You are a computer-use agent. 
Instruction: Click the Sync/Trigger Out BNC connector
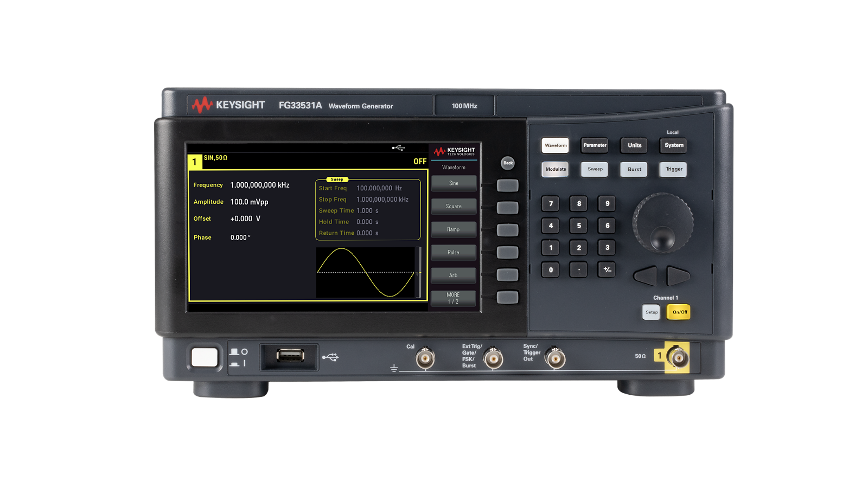pyautogui.click(x=555, y=358)
